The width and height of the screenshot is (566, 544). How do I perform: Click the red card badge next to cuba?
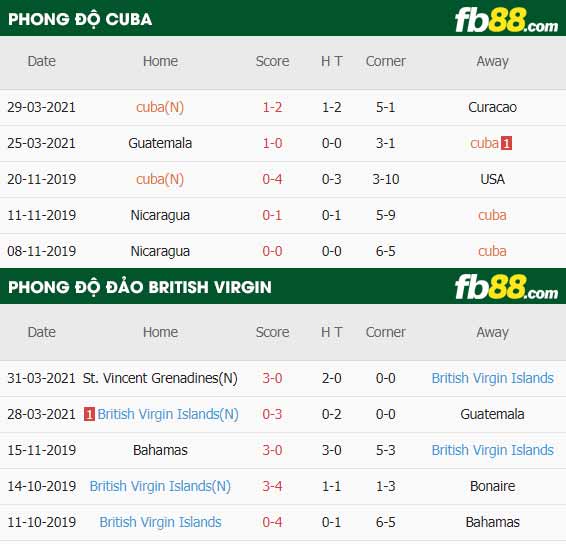506,143
